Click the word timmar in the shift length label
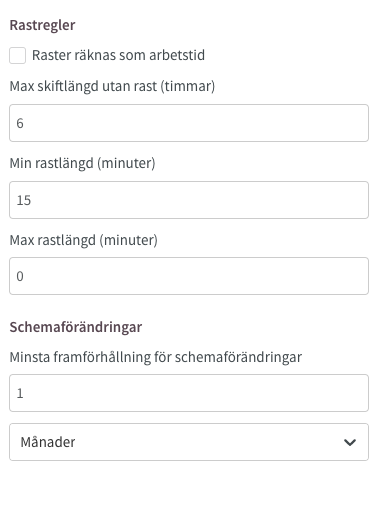The height and width of the screenshot is (530, 383). click(x=188, y=86)
